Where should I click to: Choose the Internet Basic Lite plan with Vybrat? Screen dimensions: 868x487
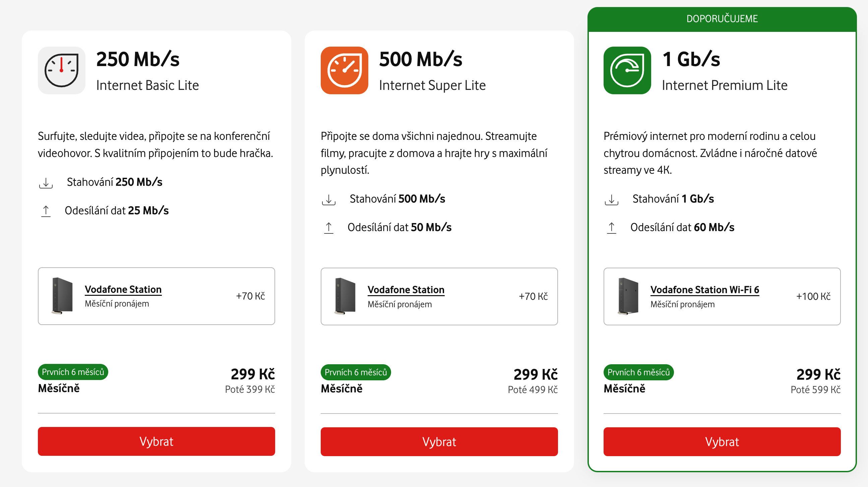[x=157, y=441]
